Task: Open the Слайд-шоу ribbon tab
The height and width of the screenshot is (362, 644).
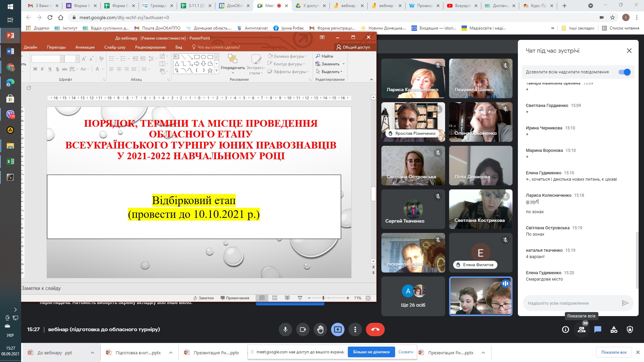Action: (x=115, y=47)
